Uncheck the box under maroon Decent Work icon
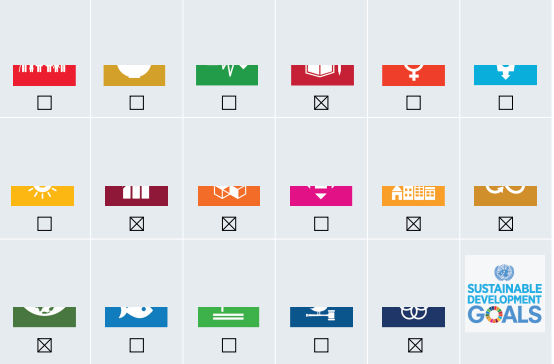The height and width of the screenshot is (364, 554). click(x=137, y=224)
